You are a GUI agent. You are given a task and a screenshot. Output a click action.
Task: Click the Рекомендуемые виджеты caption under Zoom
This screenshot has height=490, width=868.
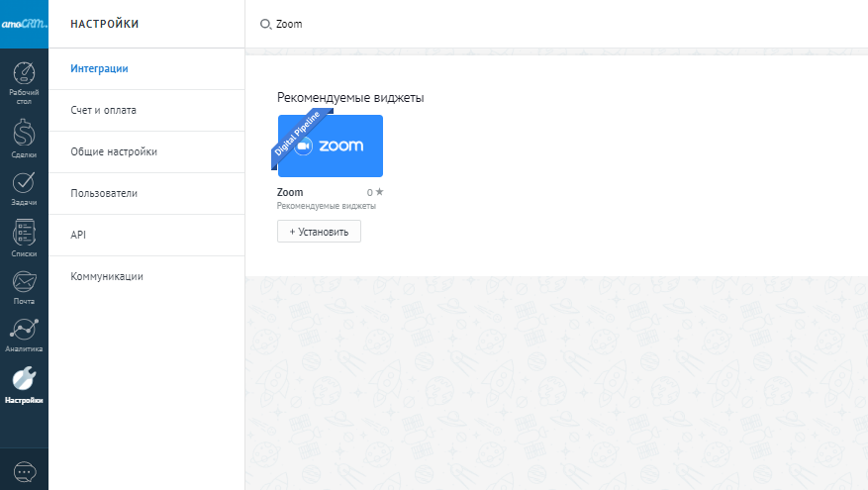coord(326,206)
